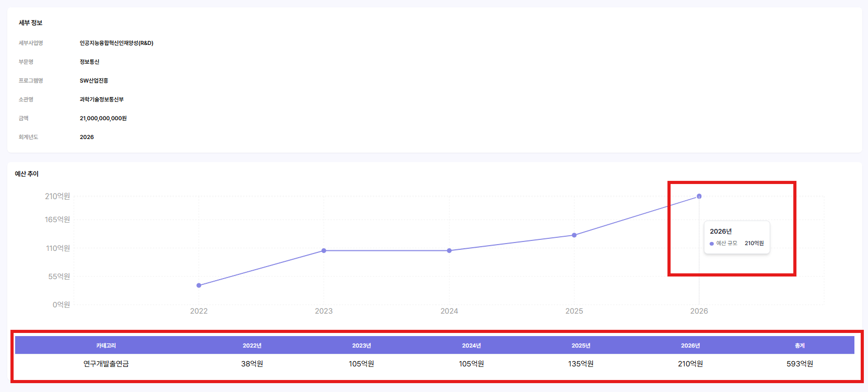
Task: Click the 593억원 total cell
Action: (800, 364)
